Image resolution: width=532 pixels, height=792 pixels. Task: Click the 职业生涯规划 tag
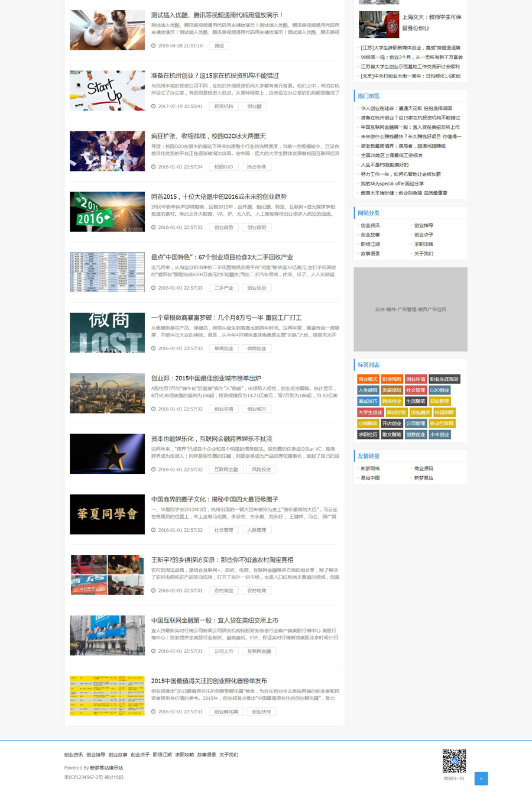[444, 379]
